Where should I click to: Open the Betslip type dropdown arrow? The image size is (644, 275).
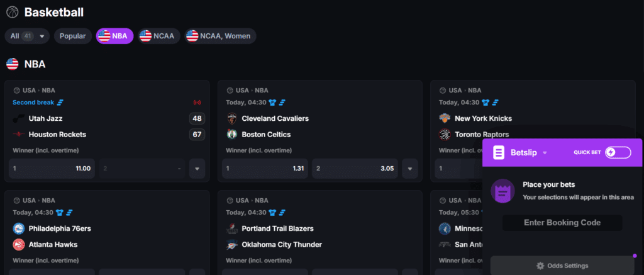point(545,153)
